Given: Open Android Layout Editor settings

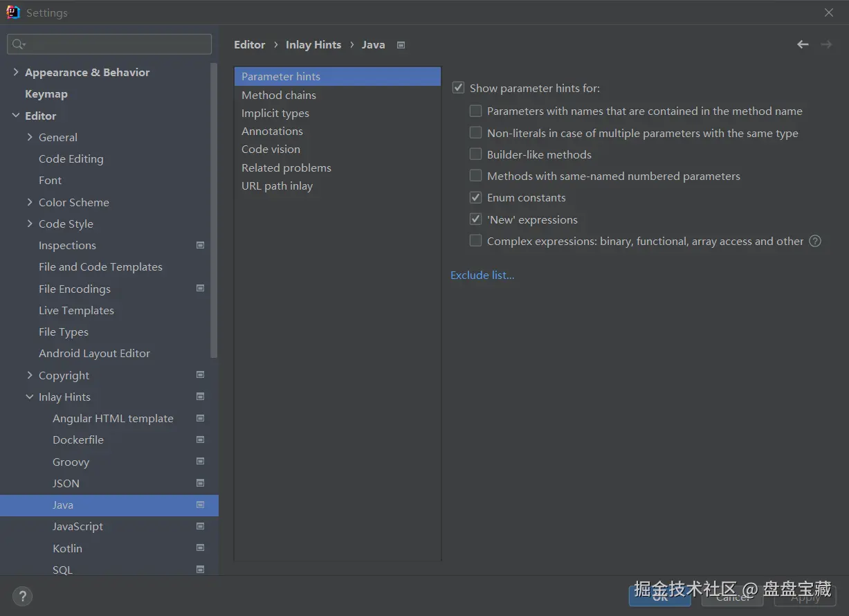Looking at the screenshot, I should pos(94,353).
